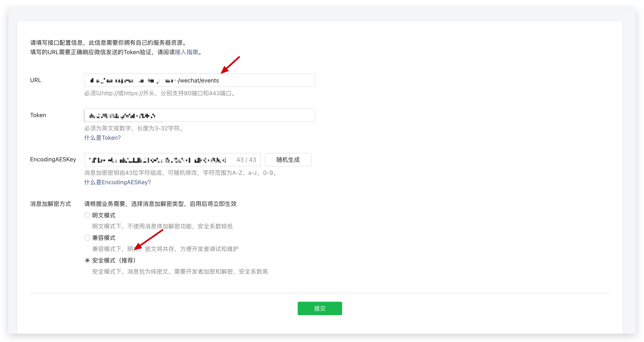Viewport: 644px width, 342px height.
Task: Choose the 兼容模式 radio option
Action: coord(87,238)
